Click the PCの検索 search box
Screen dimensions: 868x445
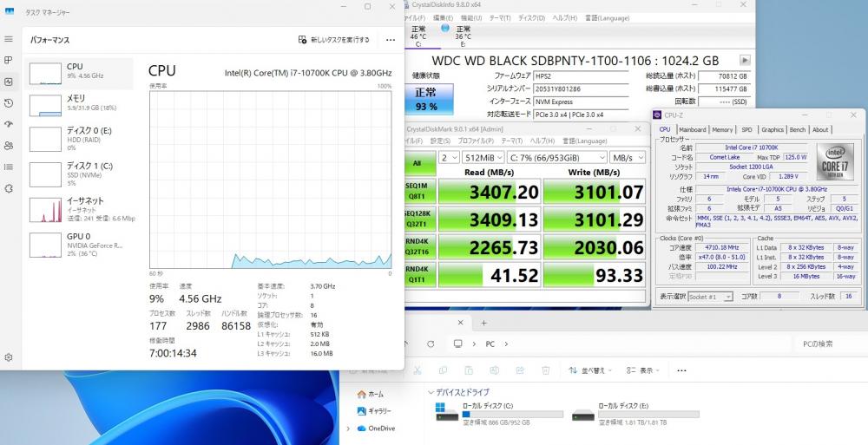click(x=830, y=344)
